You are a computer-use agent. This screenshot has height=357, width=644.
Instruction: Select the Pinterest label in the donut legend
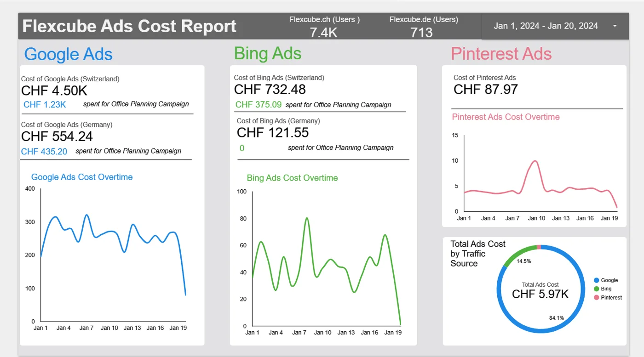(611, 298)
